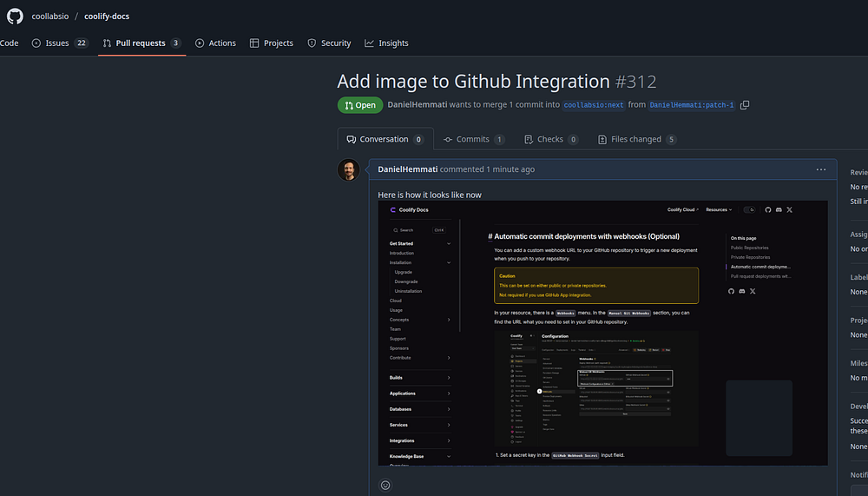Add a reaction with the smiley icon
868x496 pixels.
pos(385,485)
